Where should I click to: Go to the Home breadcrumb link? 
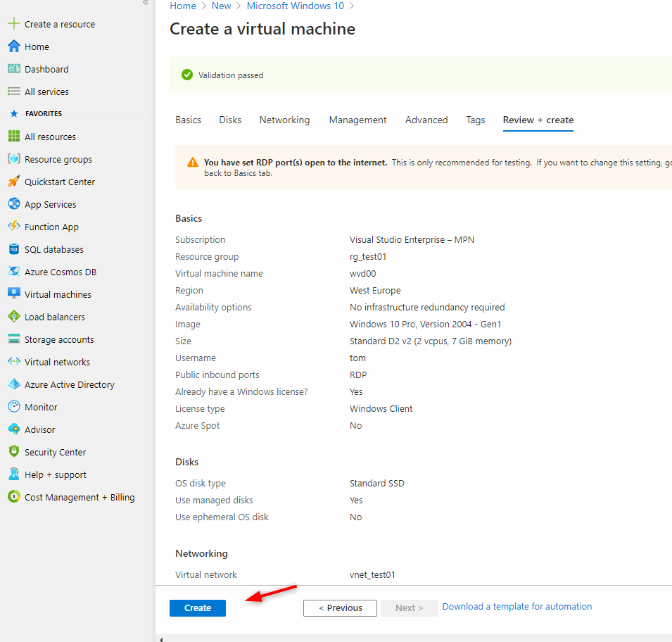[x=183, y=6]
